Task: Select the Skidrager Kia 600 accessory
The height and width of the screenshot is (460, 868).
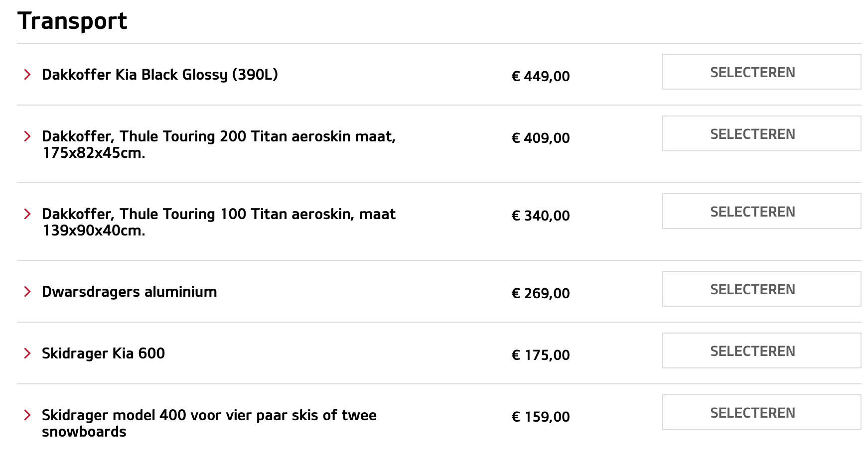Action: 761,351
